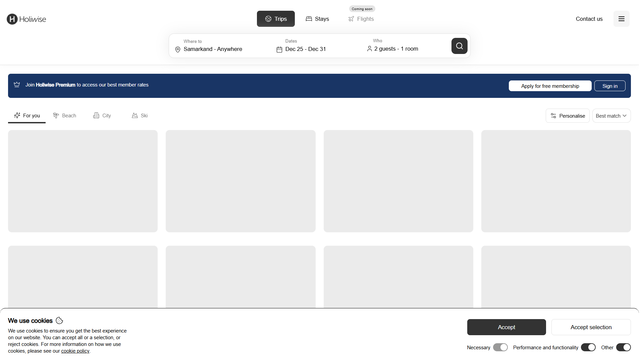Click the crown icon in Premium banner
This screenshot has height=362, width=644.
[x=17, y=84]
